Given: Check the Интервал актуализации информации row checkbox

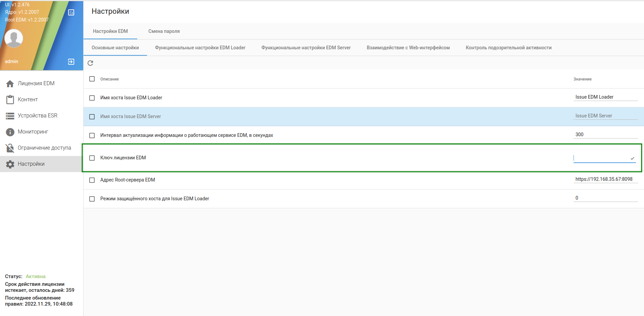Looking at the screenshot, I should [92, 136].
